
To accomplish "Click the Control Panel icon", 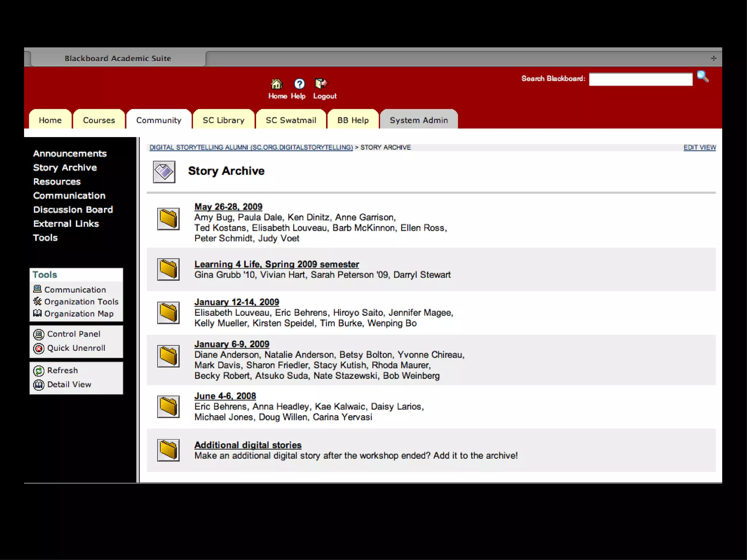I will (x=39, y=334).
